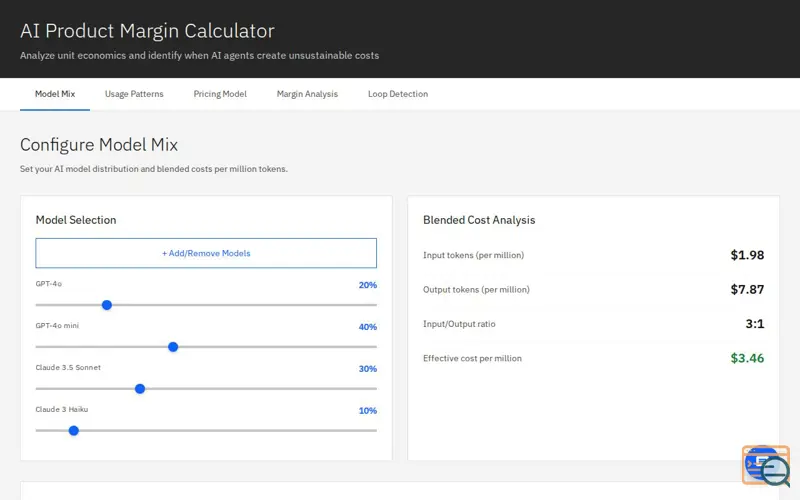This screenshot has width=800, height=500.
Task: Click the GPT-4o mini 40% value
Action: (x=367, y=327)
